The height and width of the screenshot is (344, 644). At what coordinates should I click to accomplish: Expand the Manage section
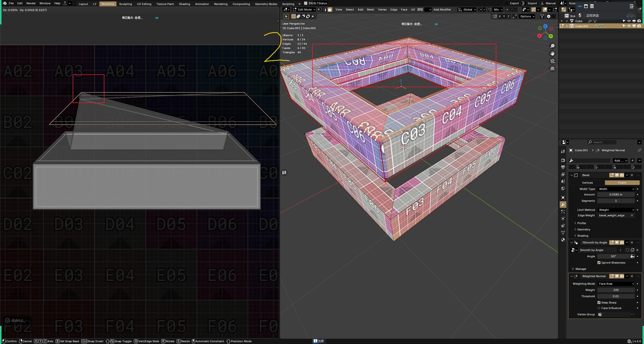pos(579,269)
